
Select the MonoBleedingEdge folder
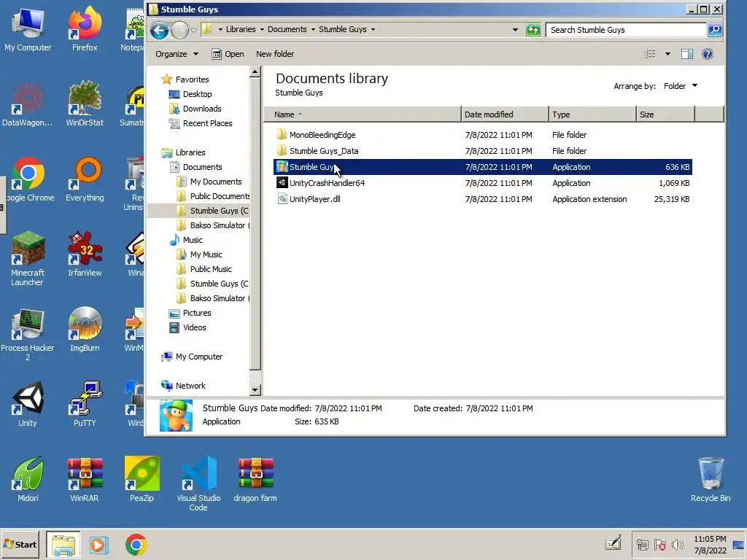click(x=483, y=135)
